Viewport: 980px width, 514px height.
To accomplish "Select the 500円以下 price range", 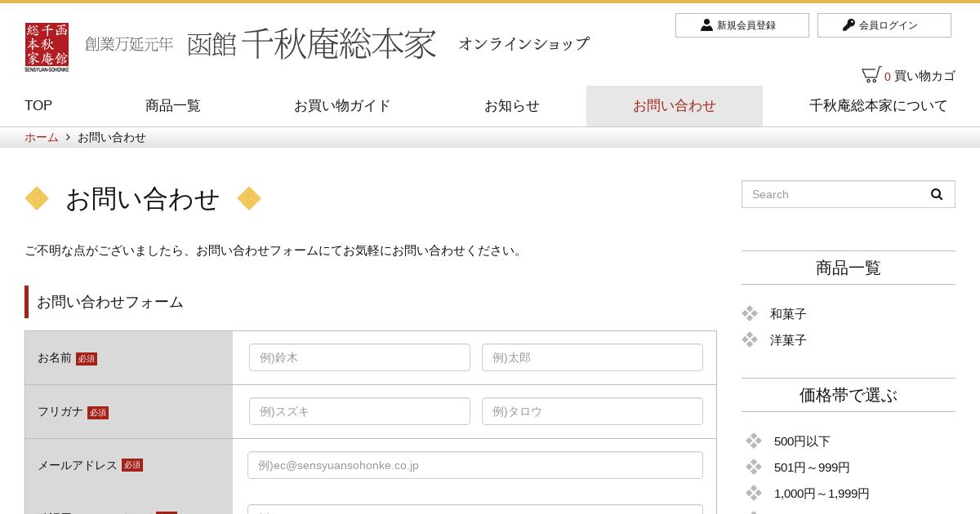I will coord(802,441).
